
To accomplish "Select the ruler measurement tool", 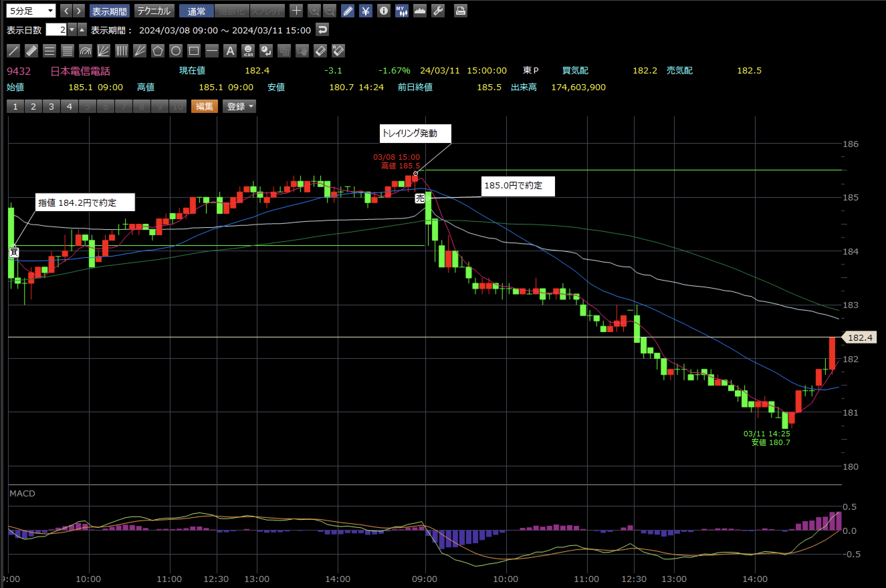I will pos(31,51).
